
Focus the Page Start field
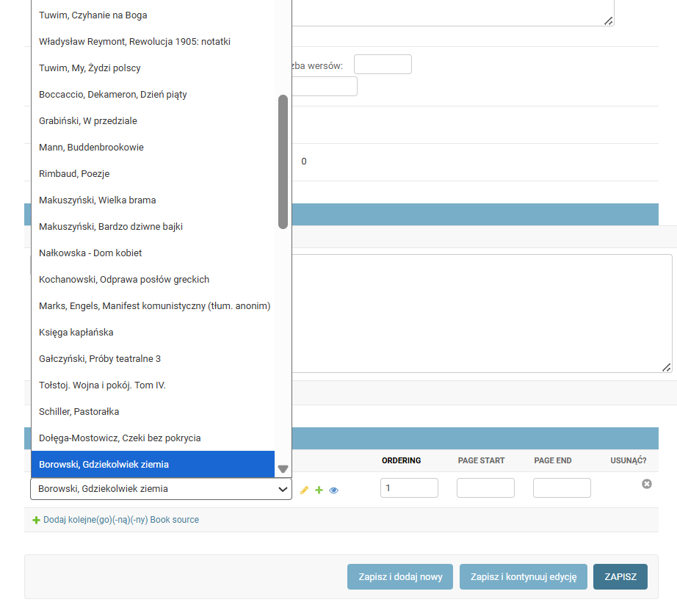pos(486,488)
